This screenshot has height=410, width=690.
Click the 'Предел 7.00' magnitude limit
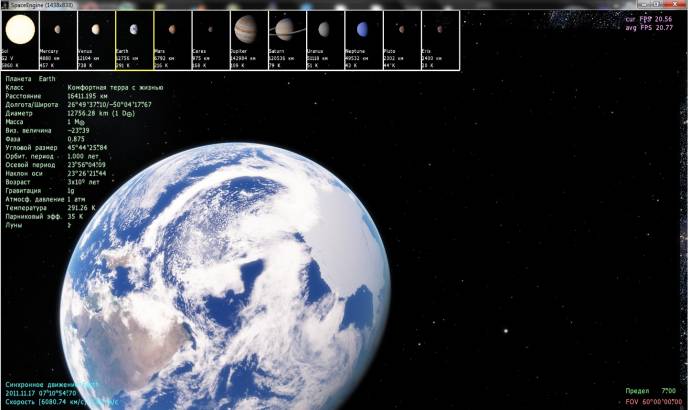[x=650, y=391]
